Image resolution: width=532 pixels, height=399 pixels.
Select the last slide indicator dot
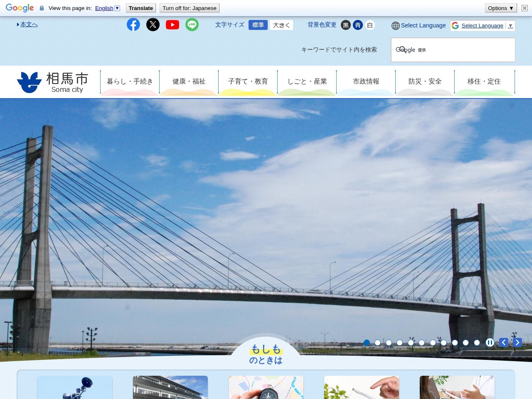click(477, 343)
